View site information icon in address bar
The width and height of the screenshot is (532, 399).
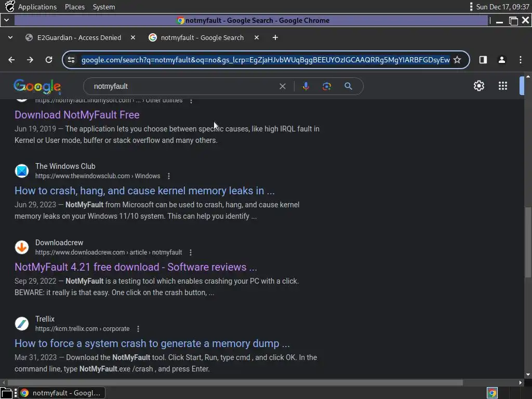pyautogui.click(x=71, y=60)
